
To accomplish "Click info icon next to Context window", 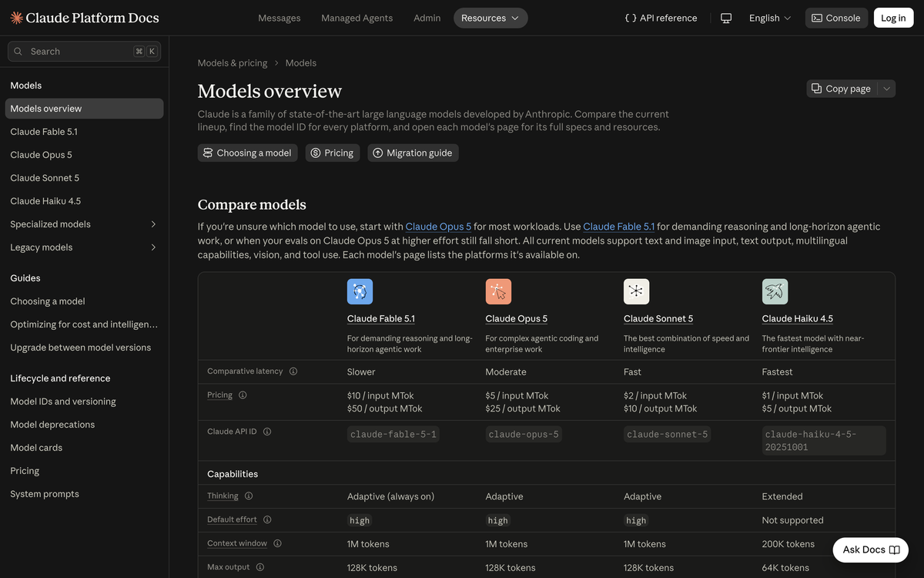I will 277,543.
